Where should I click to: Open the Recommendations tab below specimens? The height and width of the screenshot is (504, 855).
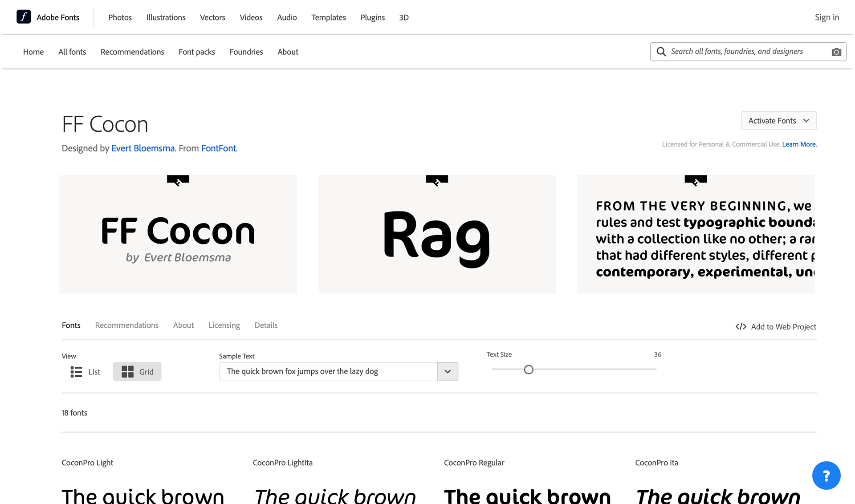[127, 325]
